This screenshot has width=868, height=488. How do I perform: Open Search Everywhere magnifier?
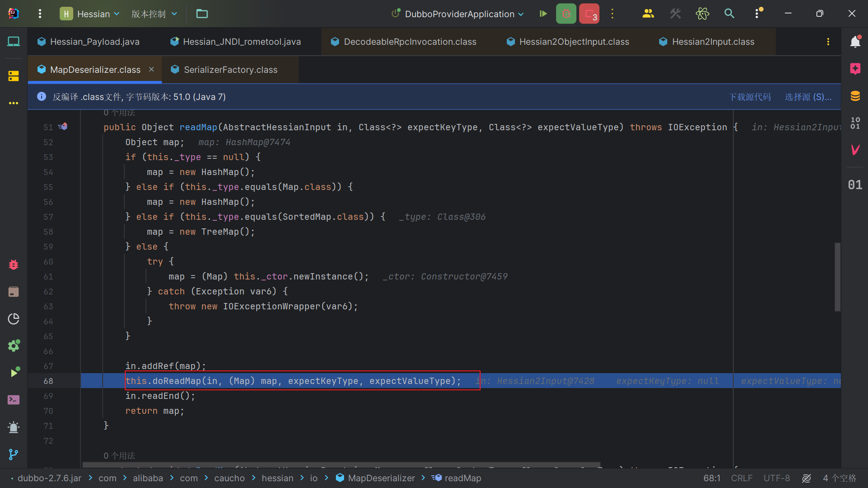pyautogui.click(x=729, y=14)
